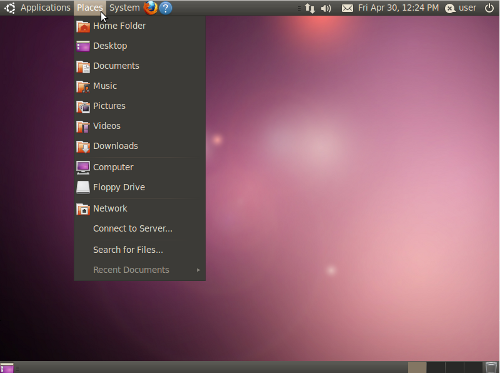This screenshot has height=373, width=500.
Task: Choose Connect to Server entry
Action: [133, 229]
